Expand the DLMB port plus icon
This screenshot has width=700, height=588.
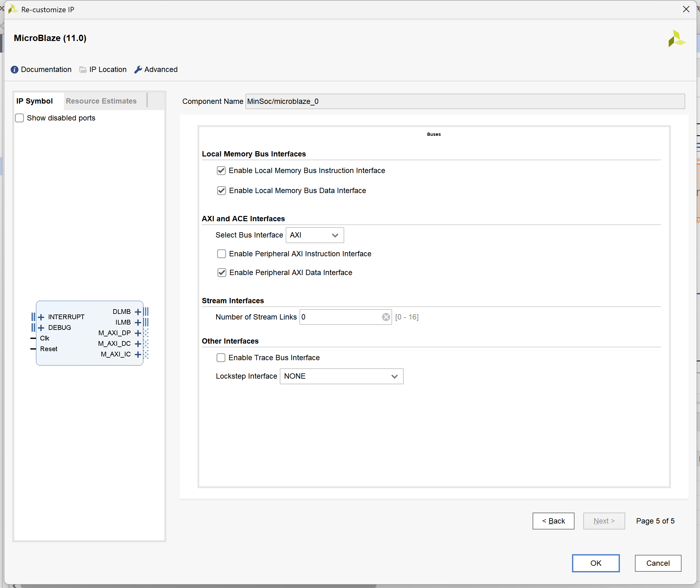tap(138, 312)
